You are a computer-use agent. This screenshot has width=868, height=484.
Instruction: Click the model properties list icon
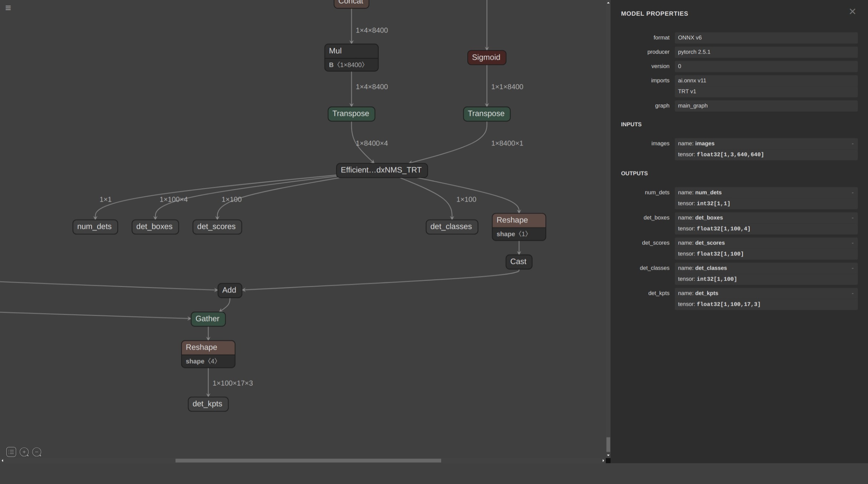pos(11,452)
